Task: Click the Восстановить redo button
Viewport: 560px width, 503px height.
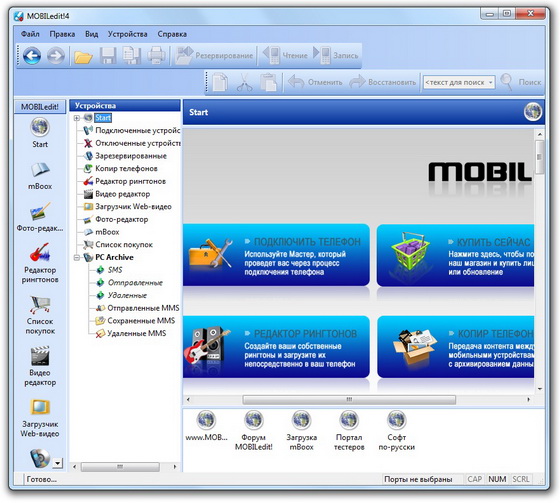Action: point(382,82)
